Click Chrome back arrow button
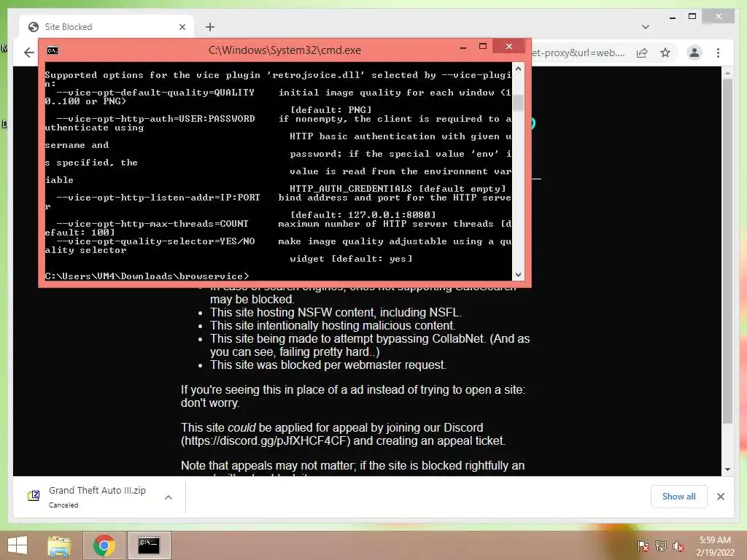The width and height of the screenshot is (747, 560). pos(29,52)
